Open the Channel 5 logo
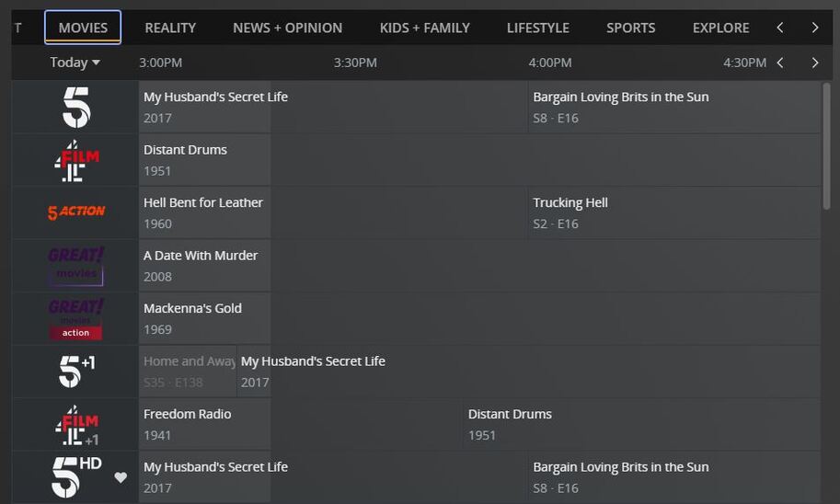Viewport: 840px width, 504px height. click(75, 107)
